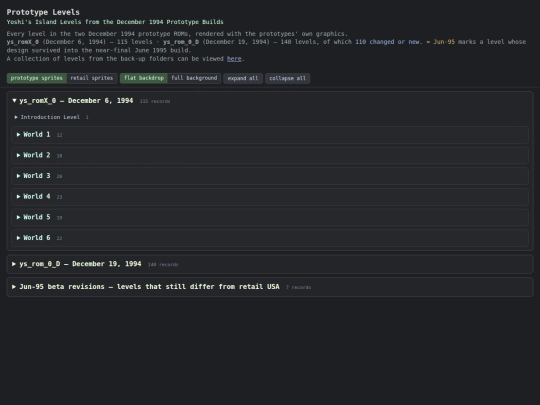This screenshot has width=540, height=405.
Task: Expand World 5 levels
Action: [x=270, y=217]
